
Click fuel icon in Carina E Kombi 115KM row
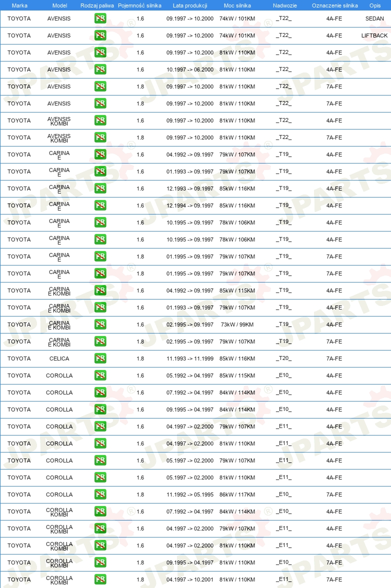[100, 290]
